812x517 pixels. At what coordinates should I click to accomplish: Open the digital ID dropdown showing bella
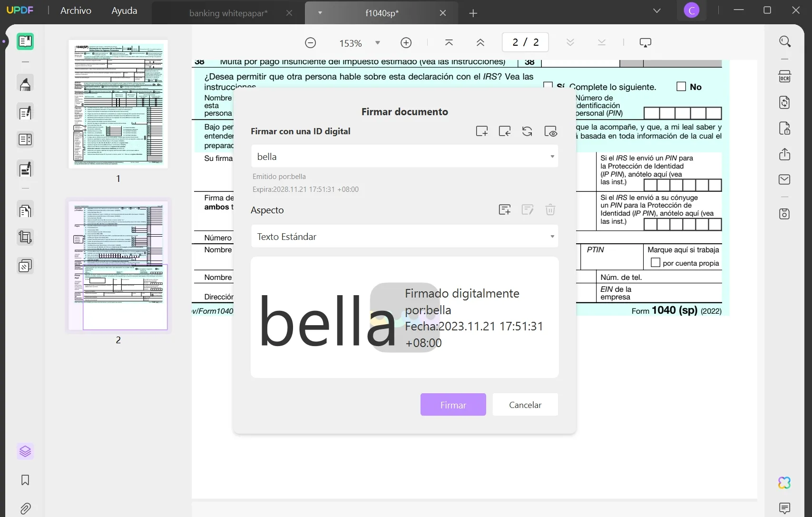(404, 156)
